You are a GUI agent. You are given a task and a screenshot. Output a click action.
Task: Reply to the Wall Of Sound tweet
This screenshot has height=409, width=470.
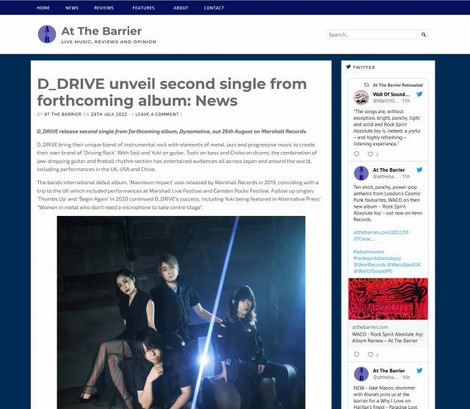pyautogui.click(x=357, y=154)
